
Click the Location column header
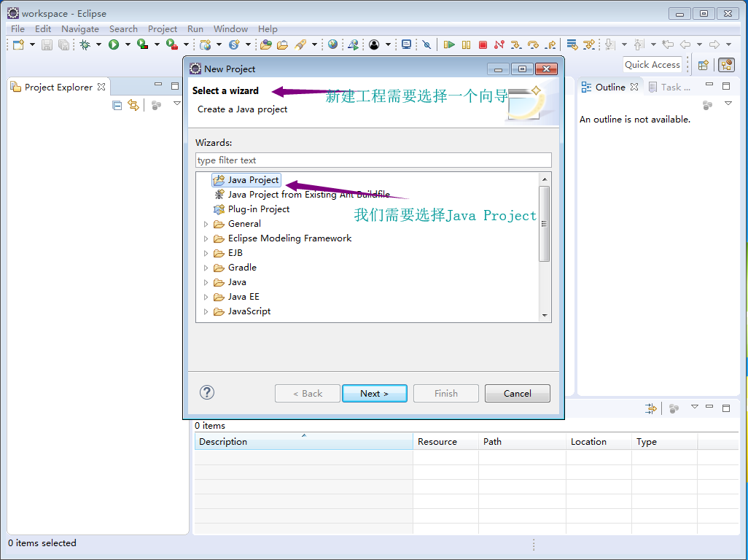[x=599, y=442]
